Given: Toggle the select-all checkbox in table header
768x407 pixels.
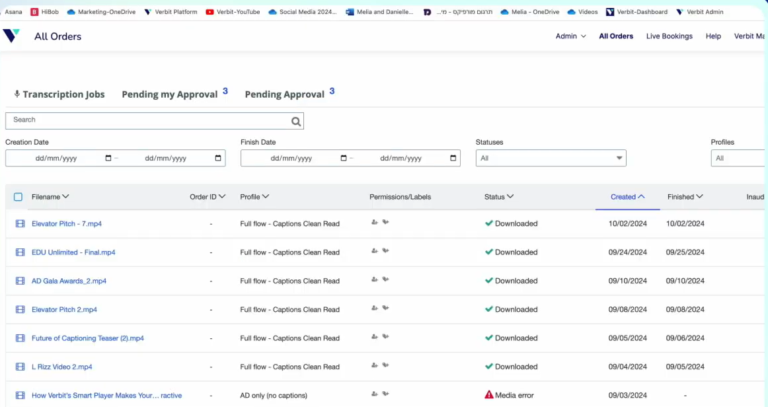Looking at the screenshot, I should click(18, 197).
